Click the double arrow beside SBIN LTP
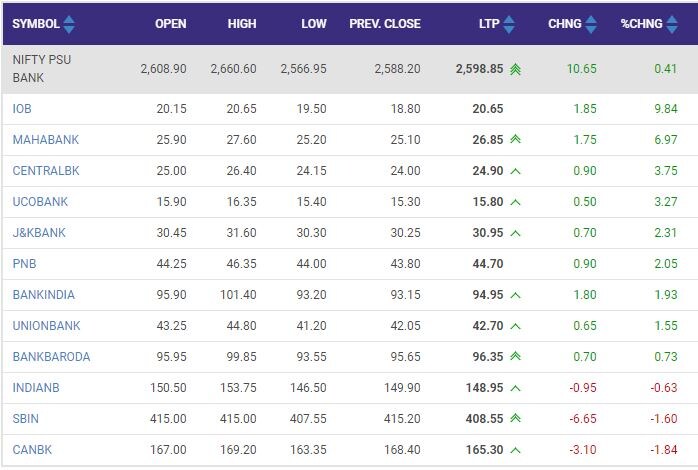 (x=515, y=420)
